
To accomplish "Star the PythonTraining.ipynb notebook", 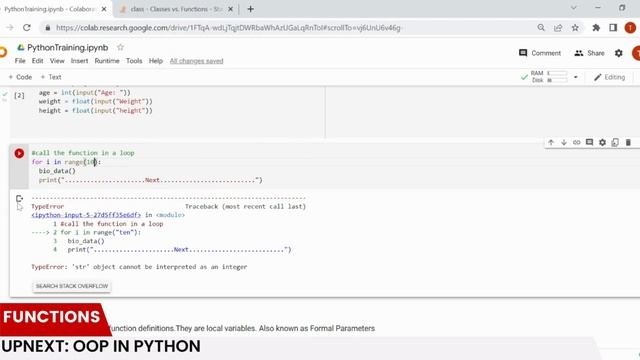I will pyautogui.click(x=120, y=47).
